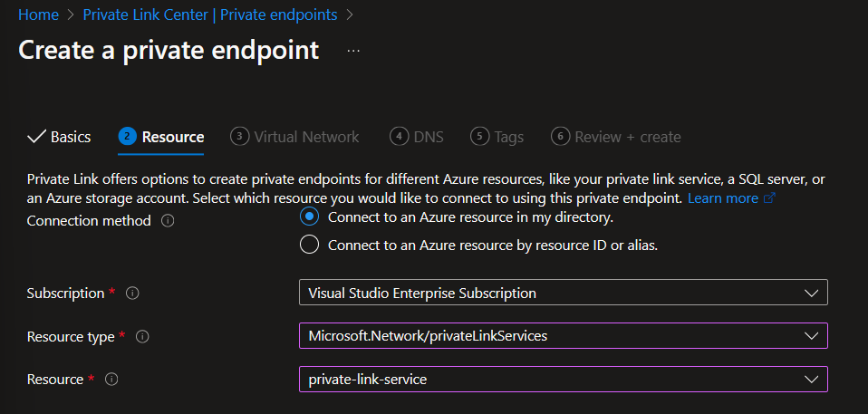The height and width of the screenshot is (414, 868).
Task: Open Private Link Center breadcrumb link
Action: pyautogui.click(x=209, y=14)
